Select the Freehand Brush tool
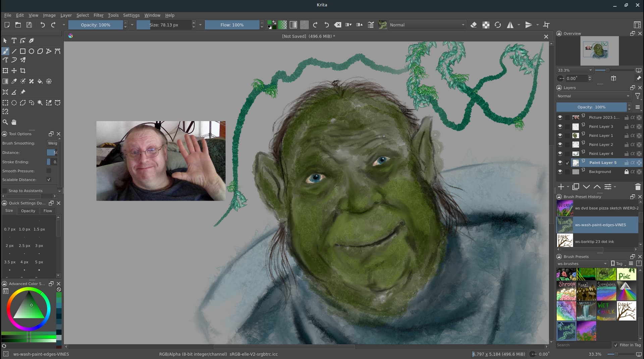This screenshot has width=644, height=359. [5, 51]
